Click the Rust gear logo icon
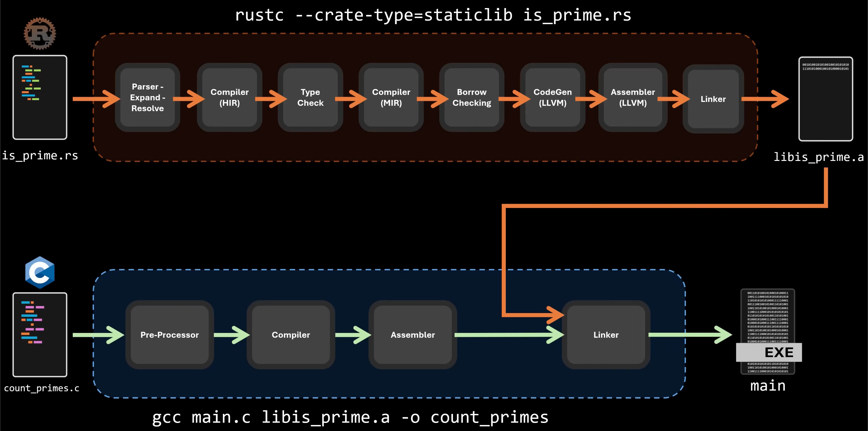The image size is (868, 431). [40, 33]
